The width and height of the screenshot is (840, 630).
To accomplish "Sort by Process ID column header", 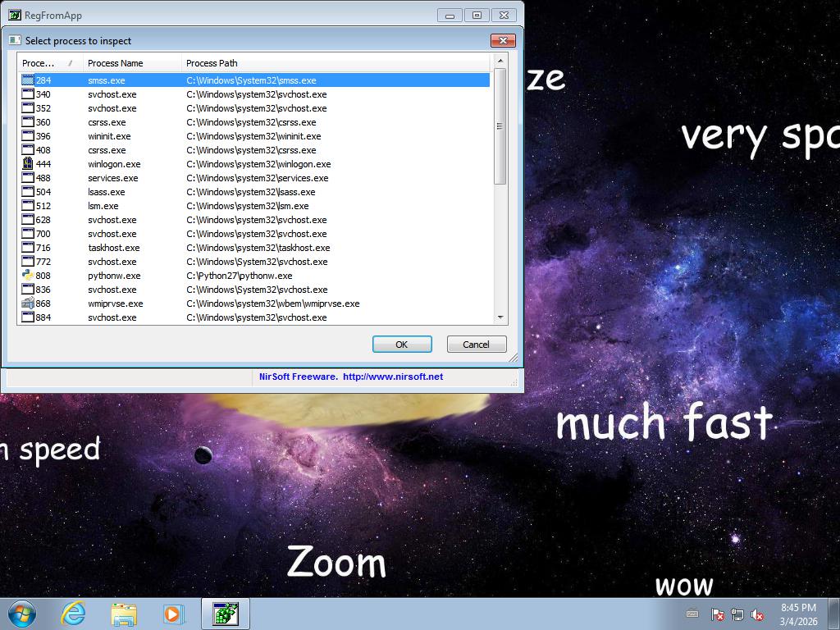I will tap(43, 63).
